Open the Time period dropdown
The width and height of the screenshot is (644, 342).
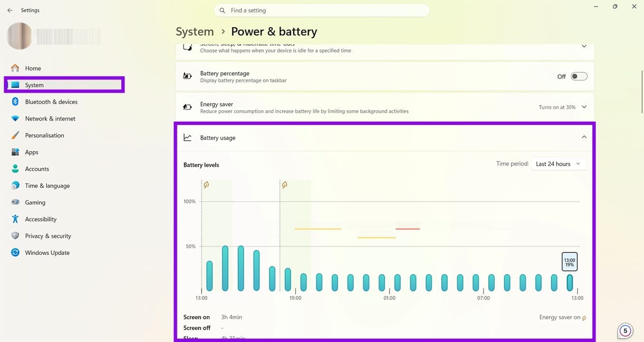click(x=558, y=164)
